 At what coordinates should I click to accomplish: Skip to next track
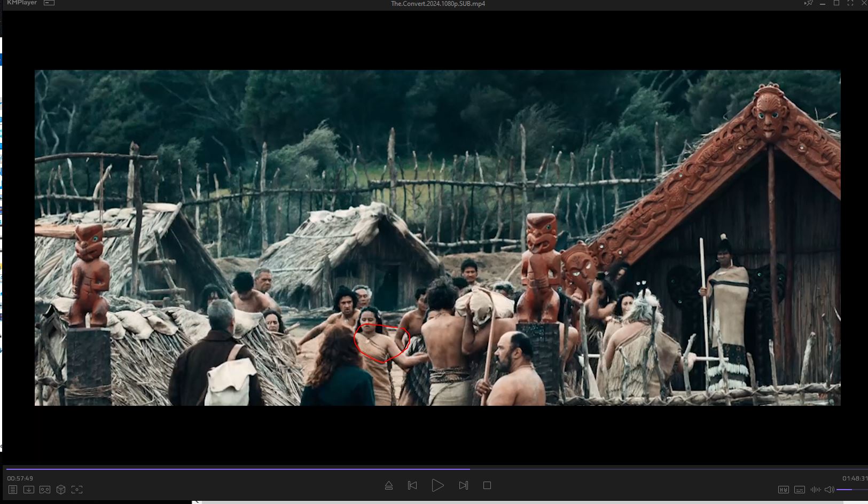(463, 486)
